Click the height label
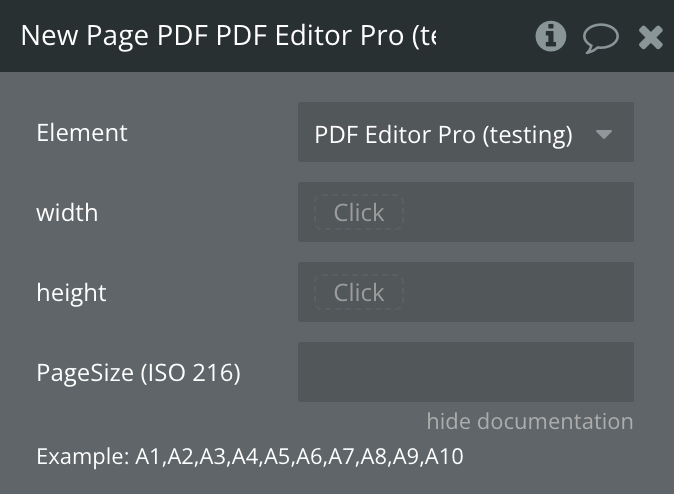 tap(71, 292)
